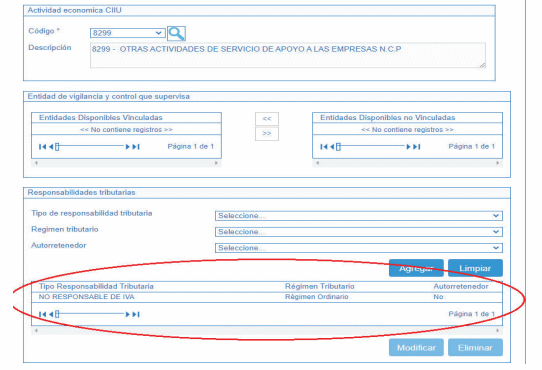Viewport: 542px width, 370px height.
Task: Click the << move-left button
Action: click(x=267, y=119)
